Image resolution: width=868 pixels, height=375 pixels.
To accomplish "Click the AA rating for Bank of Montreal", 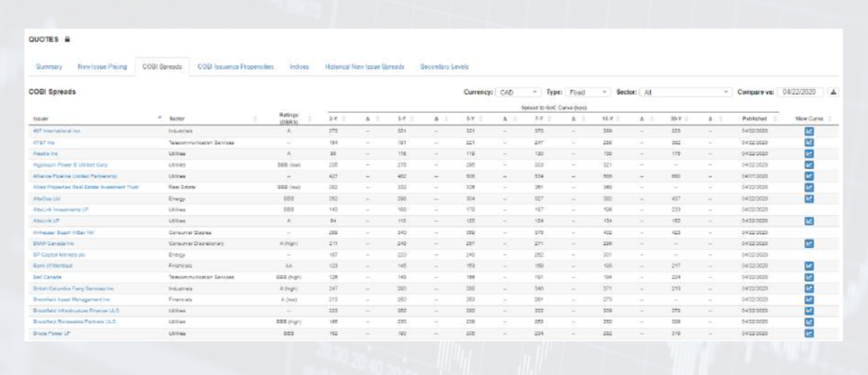I will coord(288,266).
